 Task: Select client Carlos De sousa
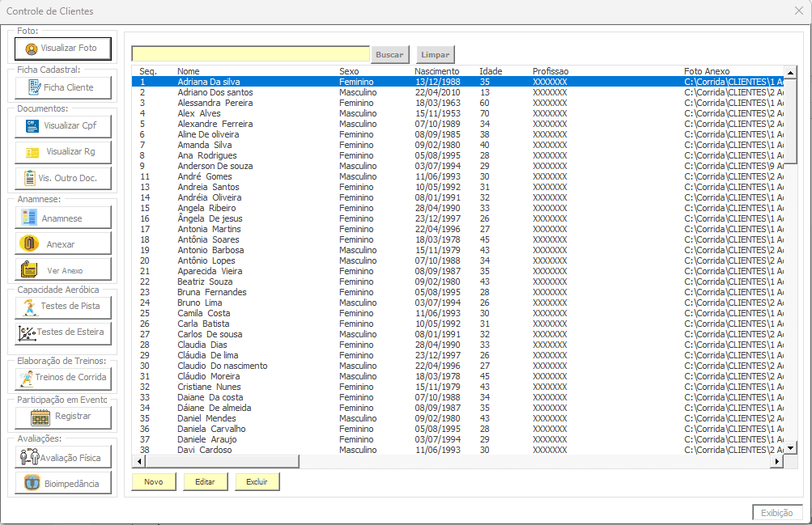[457, 334]
